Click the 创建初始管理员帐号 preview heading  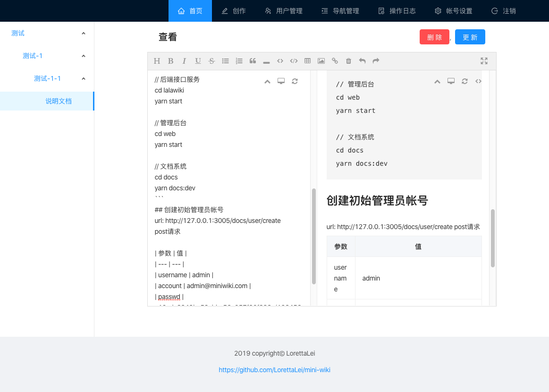(377, 201)
